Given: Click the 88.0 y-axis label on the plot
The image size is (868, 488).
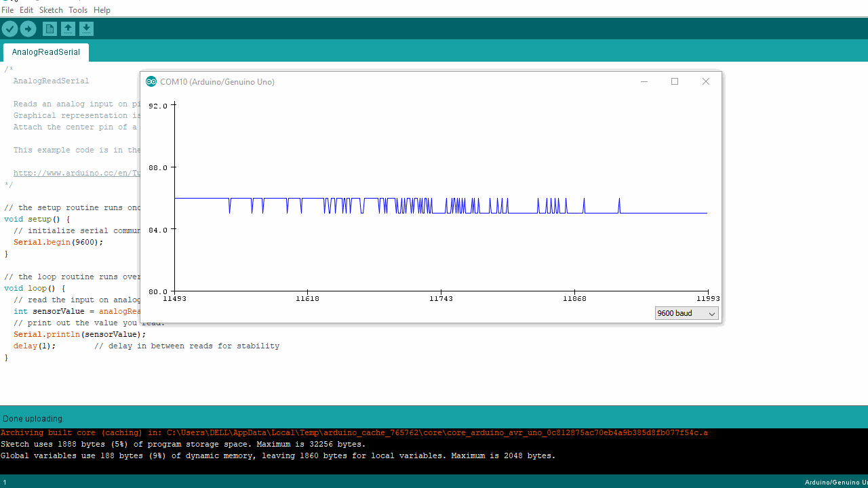Looking at the screenshot, I should (x=158, y=167).
